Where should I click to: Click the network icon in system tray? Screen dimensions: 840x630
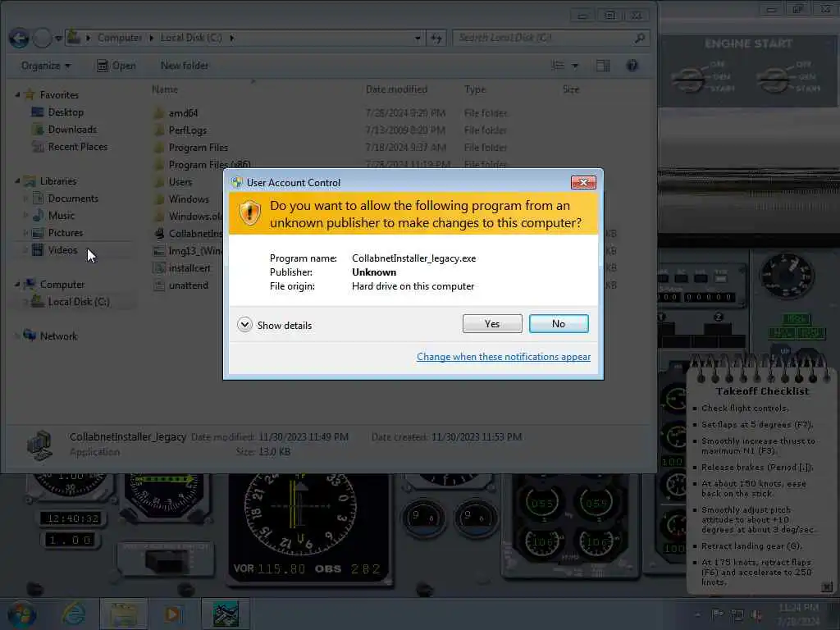pos(737,615)
